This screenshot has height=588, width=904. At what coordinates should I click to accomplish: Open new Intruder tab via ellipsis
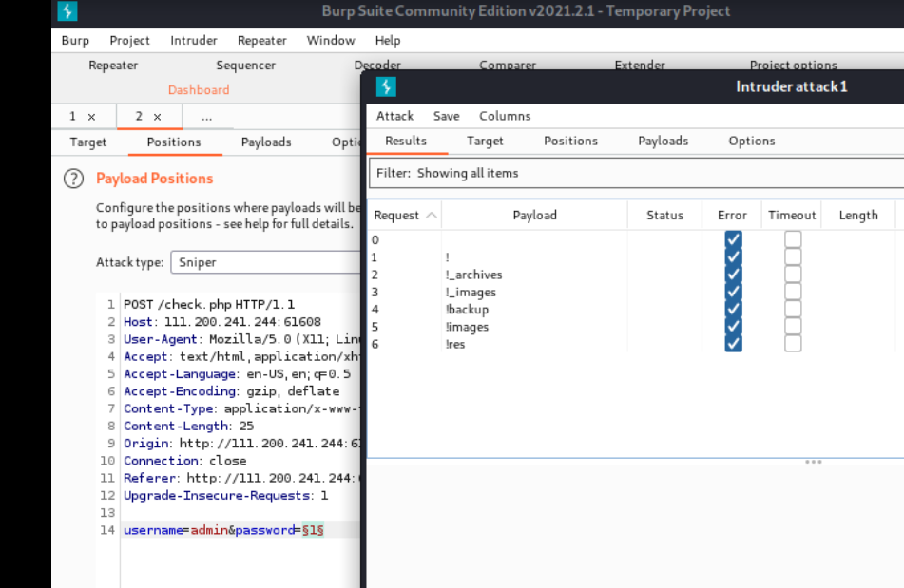[x=207, y=117]
